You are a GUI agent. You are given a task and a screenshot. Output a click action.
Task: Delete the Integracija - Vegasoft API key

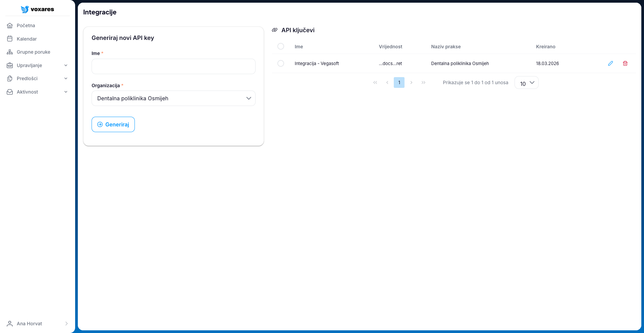[625, 63]
